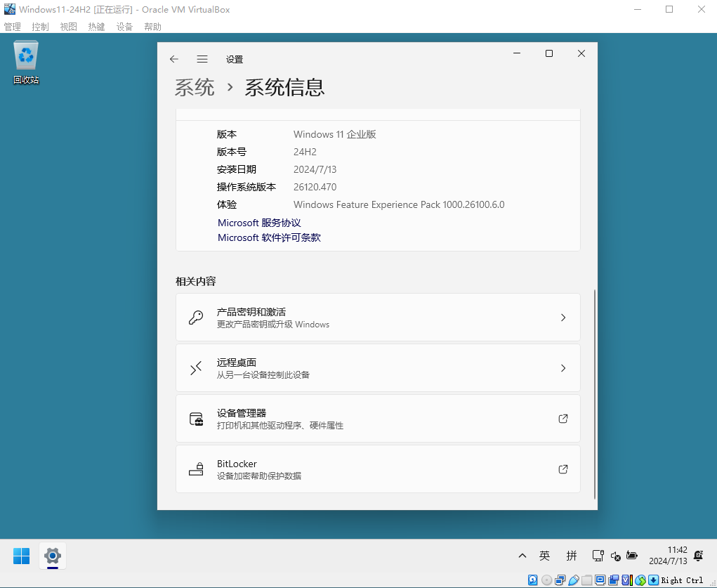Click VirtualBox USB devices indicator
This screenshot has width=717, height=588.
tap(574, 580)
